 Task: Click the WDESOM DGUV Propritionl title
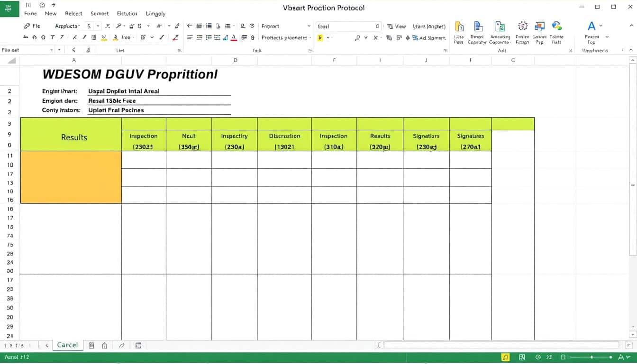[x=130, y=74]
